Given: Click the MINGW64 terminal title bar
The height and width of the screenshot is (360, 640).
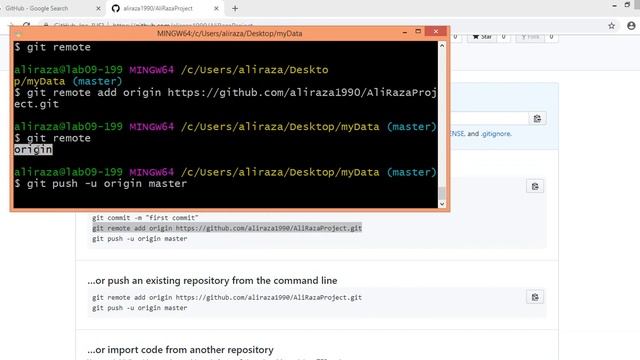Looking at the screenshot, I should point(229,33).
